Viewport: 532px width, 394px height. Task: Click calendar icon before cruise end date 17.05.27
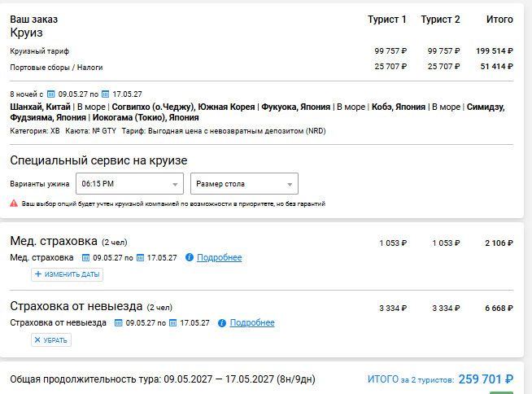(106, 94)
